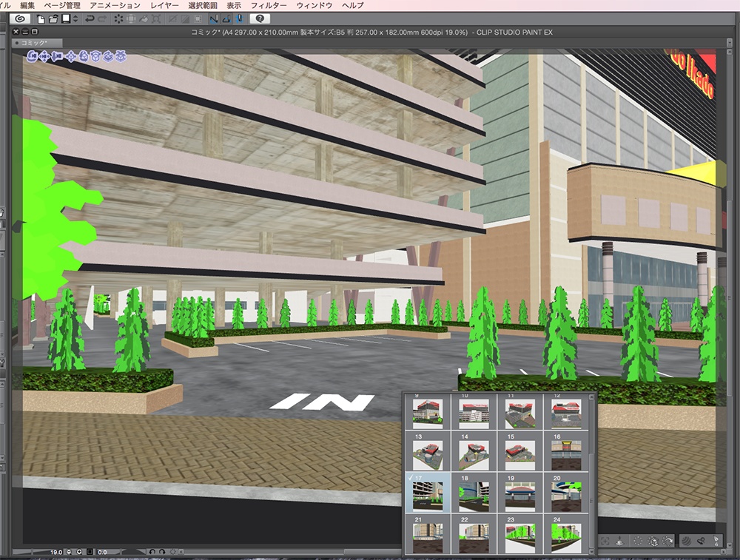This screenshot has height=560, width=740.
Task: Click the preset list scroll-up arrow
Action: [592, 397]
